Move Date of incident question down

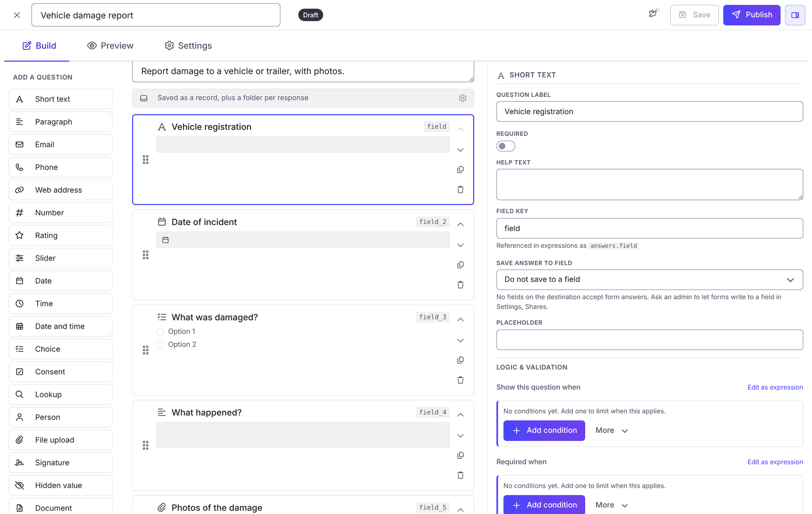coord(461,245)
